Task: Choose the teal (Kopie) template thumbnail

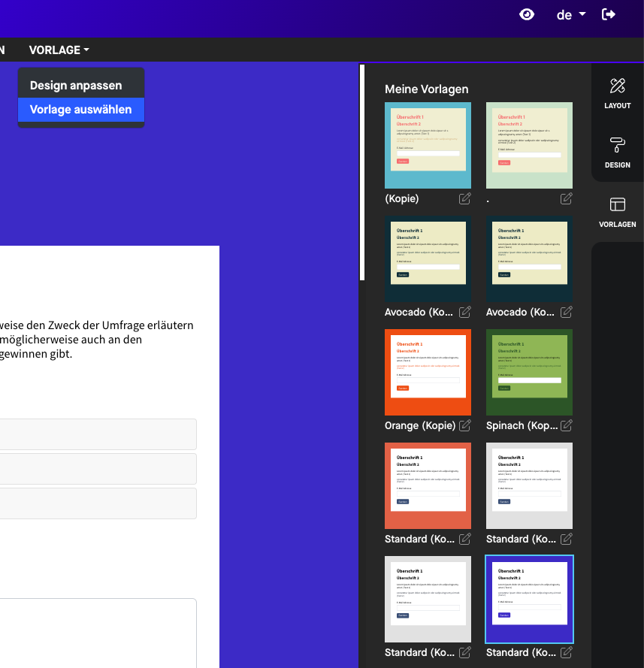Action: (x=428, y=145)
